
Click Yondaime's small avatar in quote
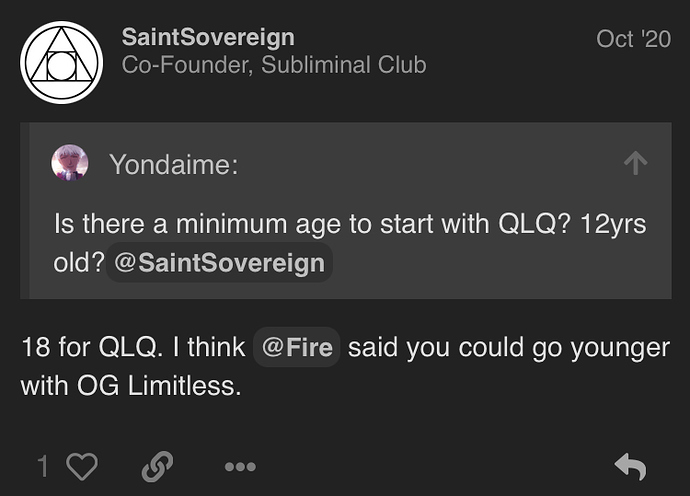coord(70,163)
